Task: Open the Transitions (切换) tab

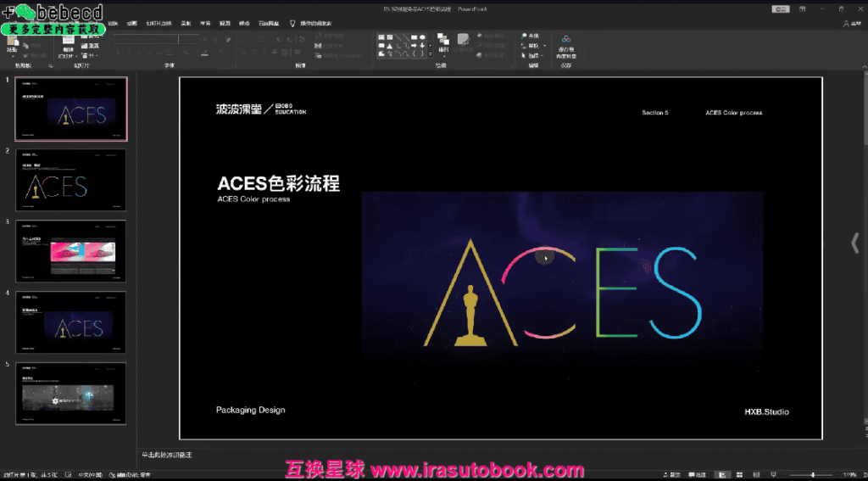Action: pos(113,23)
